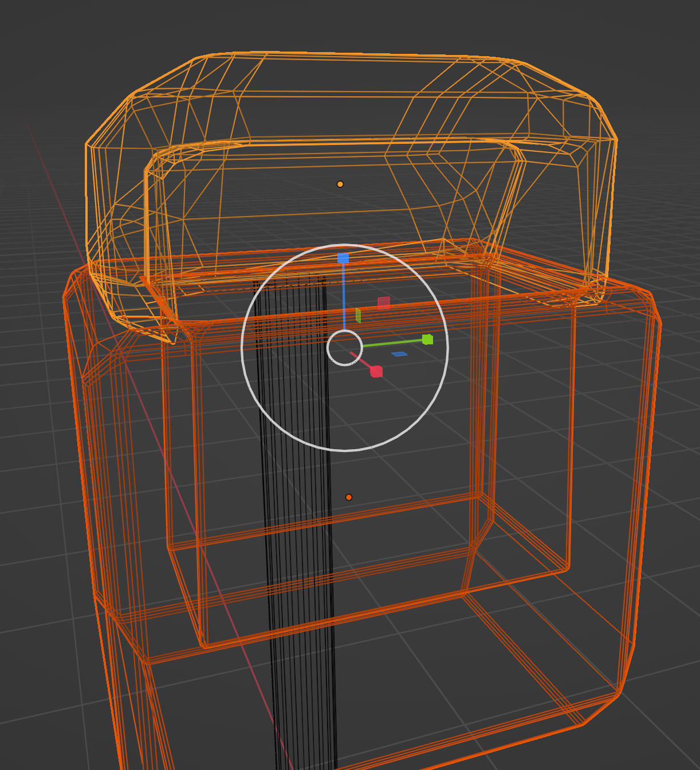Click the red plane handle on gizmo

(384, 303)
